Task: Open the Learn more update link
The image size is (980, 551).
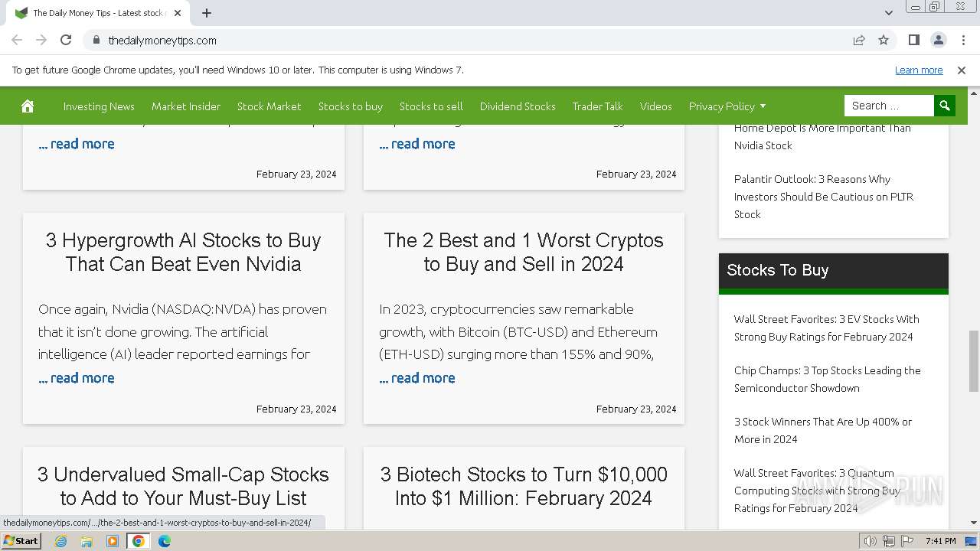Action: [x=919, y=70]
